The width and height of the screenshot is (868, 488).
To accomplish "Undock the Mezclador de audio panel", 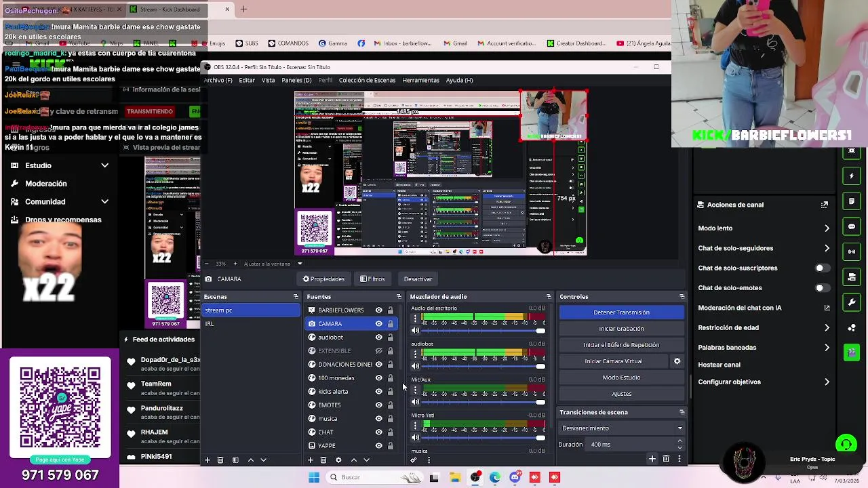I will coord(549,297).
